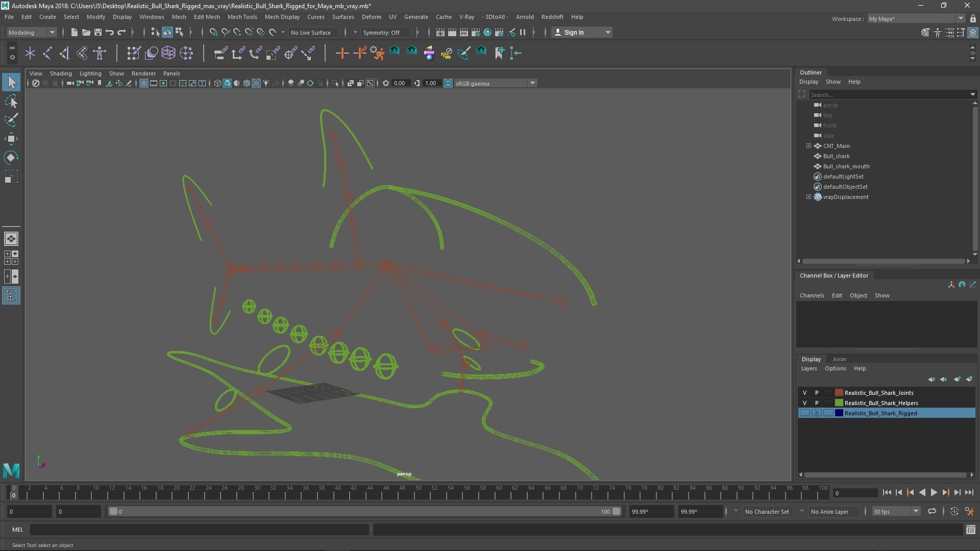Open the Layers menu in Layer Editor
Image resolution: width=980 pixels, height=551 pixels.
pyautogui.click(x=808, y=368)
